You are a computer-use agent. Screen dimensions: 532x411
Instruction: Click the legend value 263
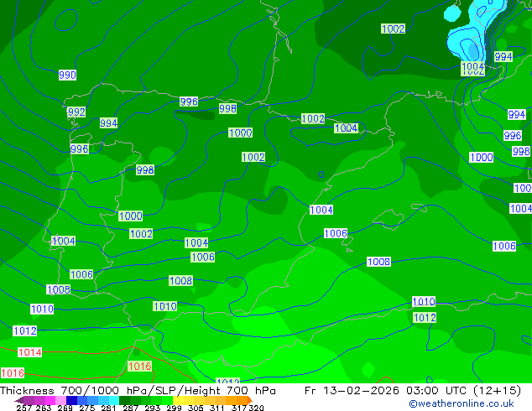pos(43,408)
